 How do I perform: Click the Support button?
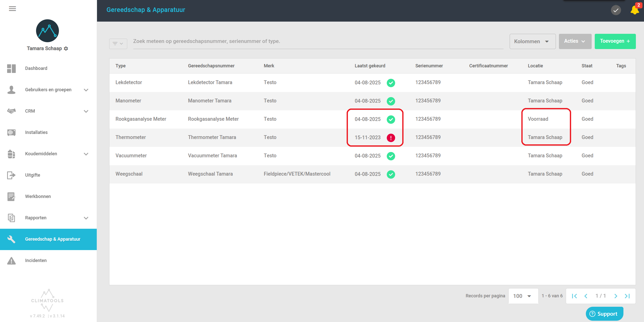coord(604,314)
